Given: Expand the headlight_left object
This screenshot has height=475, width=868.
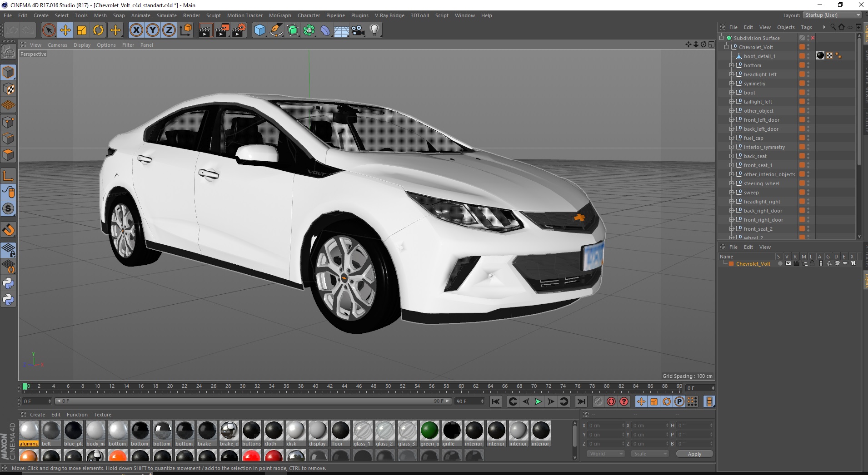Looking at the screenshot, I should click(732, 74).
